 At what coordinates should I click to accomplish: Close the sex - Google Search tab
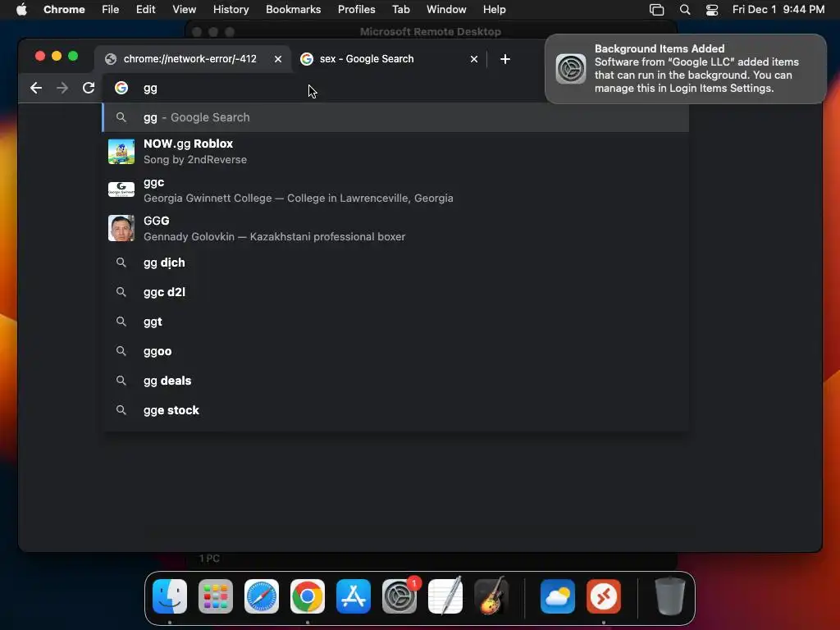pos(474,59)
